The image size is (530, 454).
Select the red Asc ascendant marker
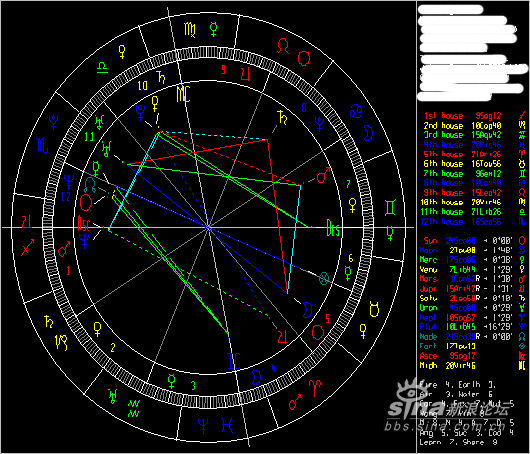83,223
